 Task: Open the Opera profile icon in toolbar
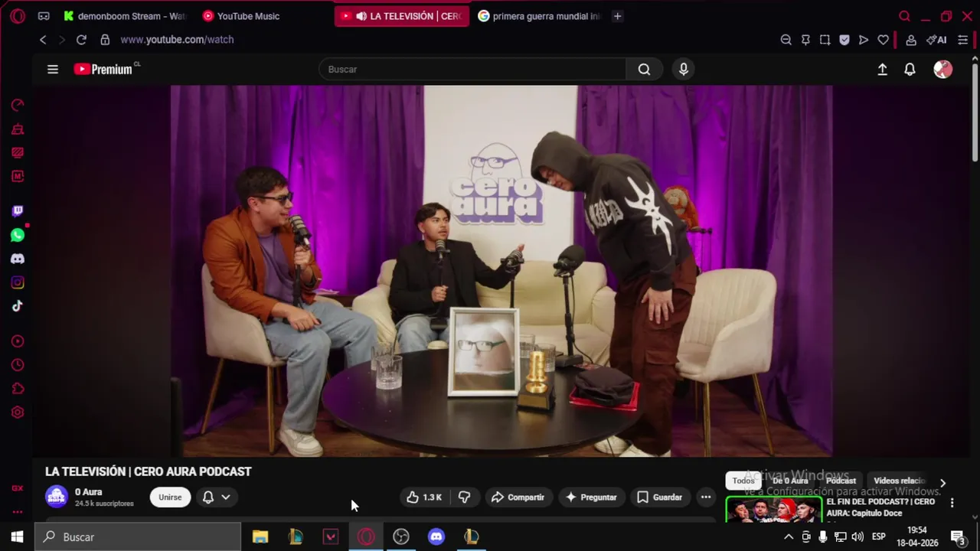click(911, 40)
